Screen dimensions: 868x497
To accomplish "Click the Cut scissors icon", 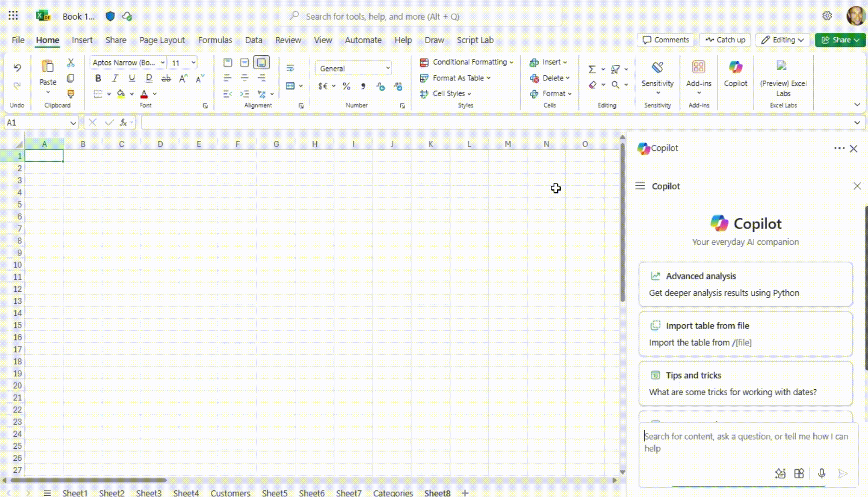I will (x=71, y=63).
